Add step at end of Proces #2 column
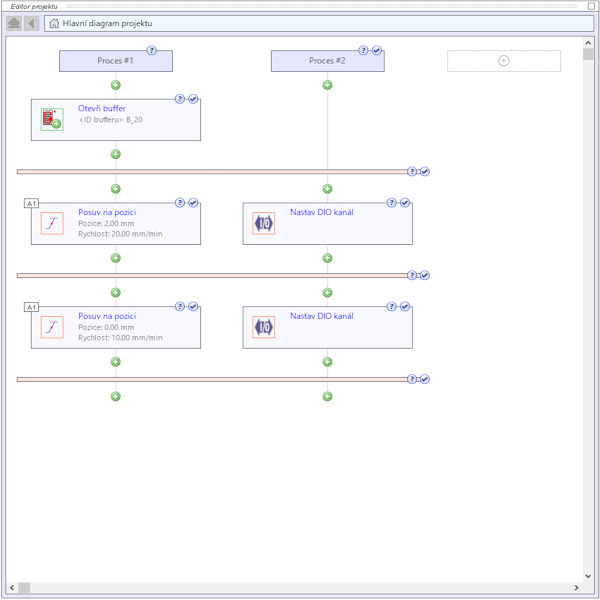 tap(327, 396)
